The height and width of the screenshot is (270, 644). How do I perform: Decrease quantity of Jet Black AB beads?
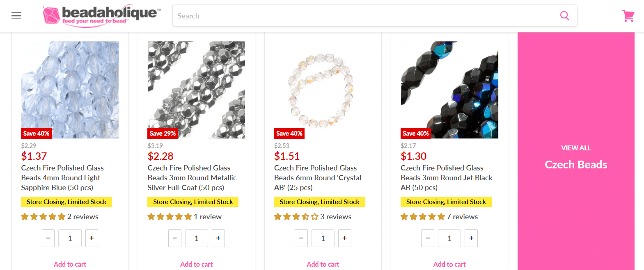[x=427, y=238]
